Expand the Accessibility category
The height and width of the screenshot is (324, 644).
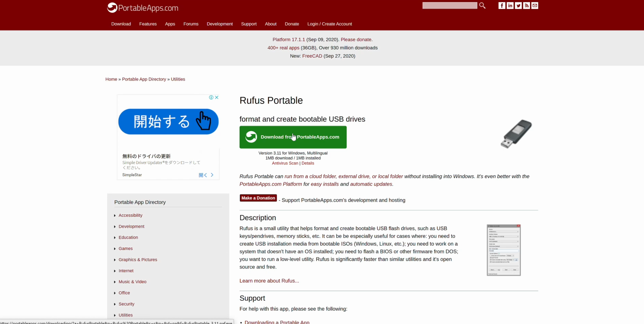coord(130,215)
